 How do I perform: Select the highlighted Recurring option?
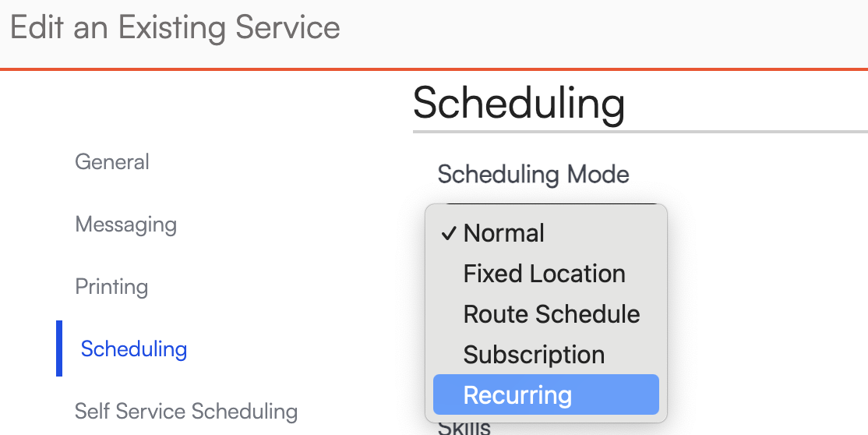tap(517, 395)
